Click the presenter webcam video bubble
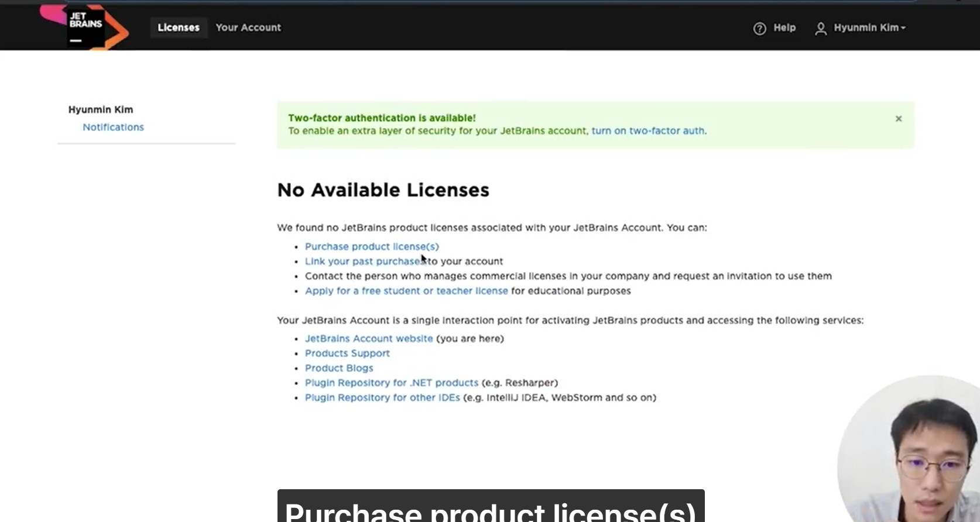Screen dimensions: 980x522 909,448
